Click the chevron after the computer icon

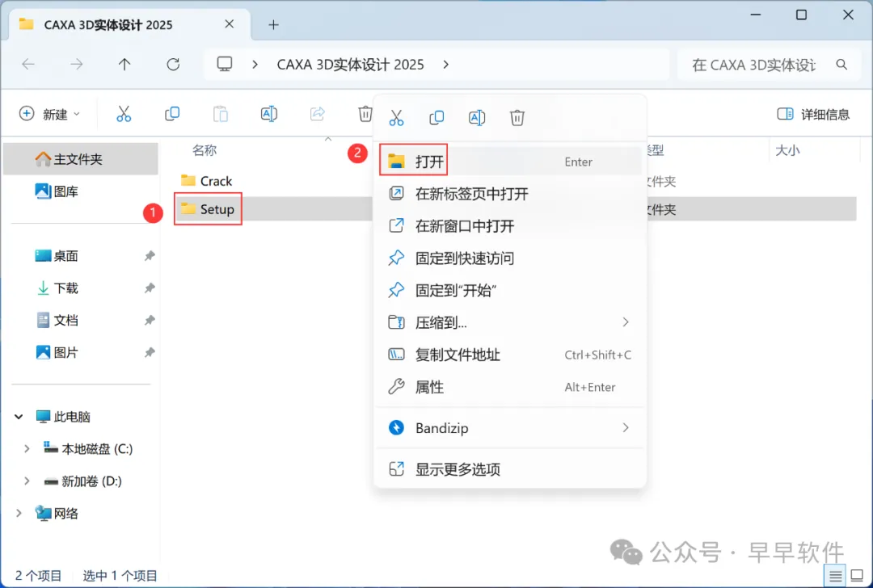(255, 65)
